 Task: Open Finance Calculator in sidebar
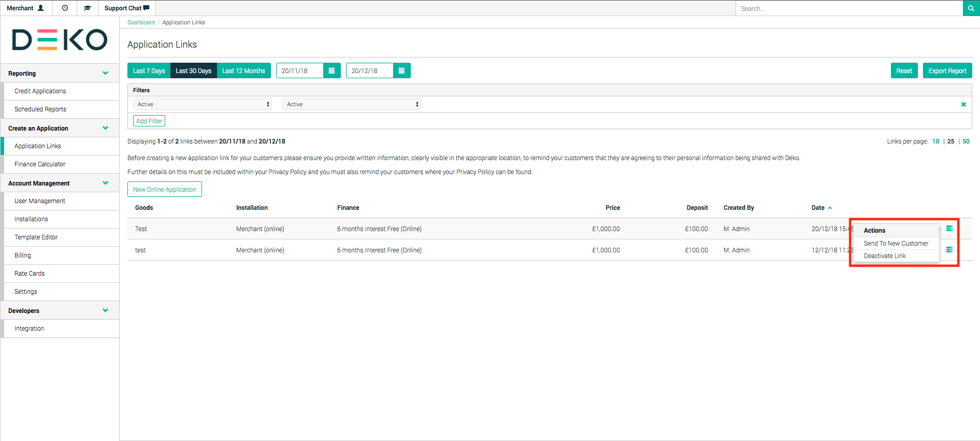(62, 164)
